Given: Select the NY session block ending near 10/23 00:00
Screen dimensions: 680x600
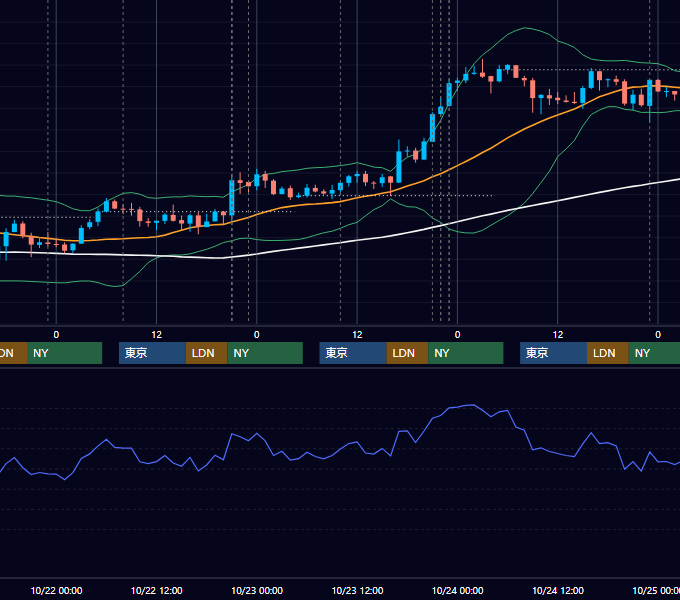Looking at the screenshot, I should pos(265,353).
